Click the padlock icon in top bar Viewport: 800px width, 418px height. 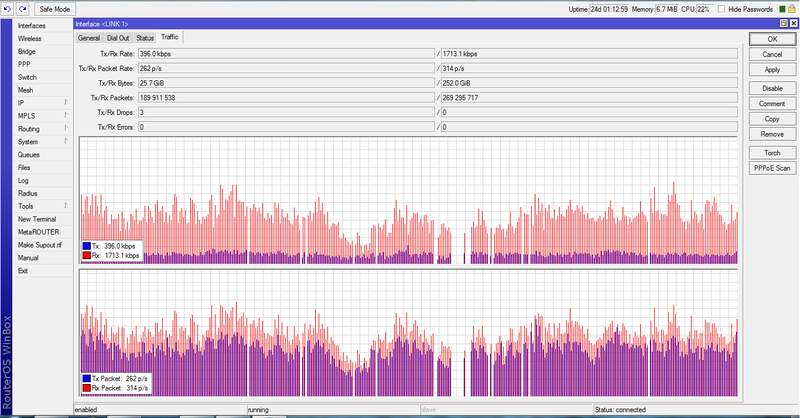pos(792,9)
